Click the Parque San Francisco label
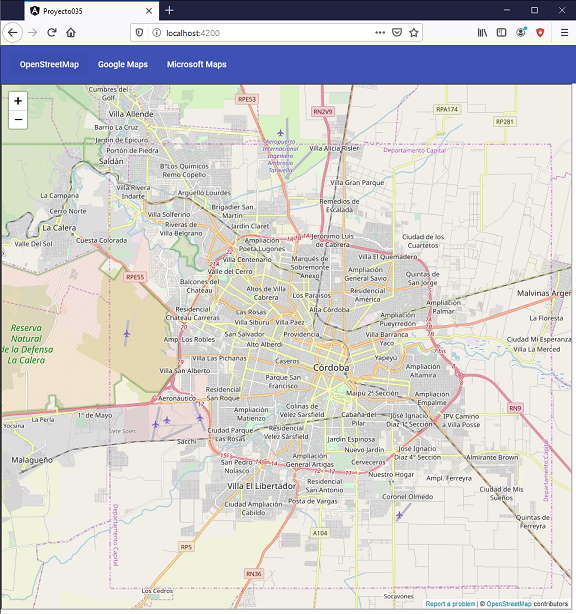 (x=283, y=381)
